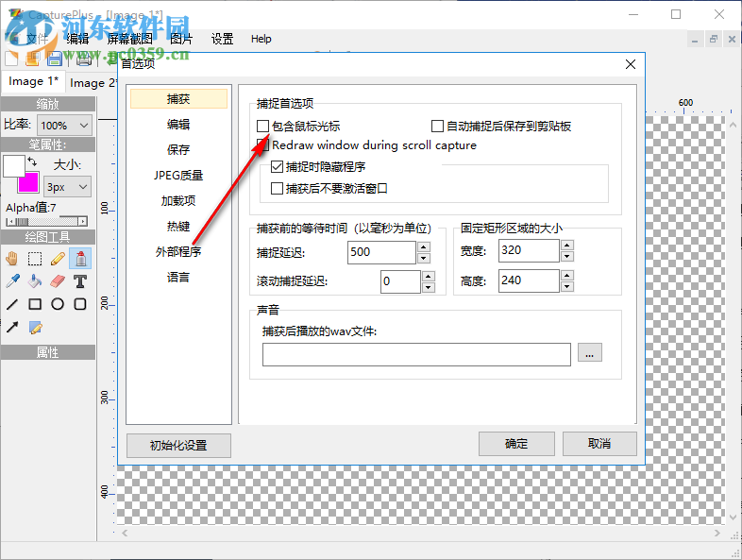
Task: Enable the 包含鼠标光标 checkbox
Action: 262,126
